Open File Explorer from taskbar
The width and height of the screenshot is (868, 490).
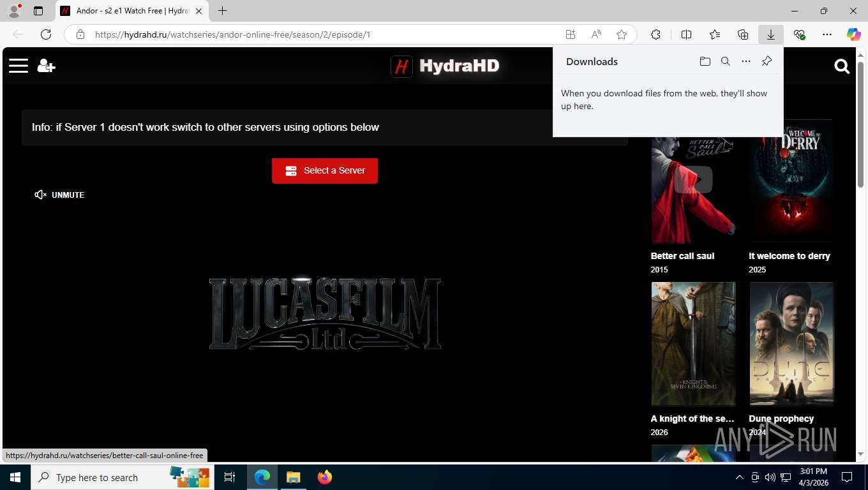(x=293, y=477)
